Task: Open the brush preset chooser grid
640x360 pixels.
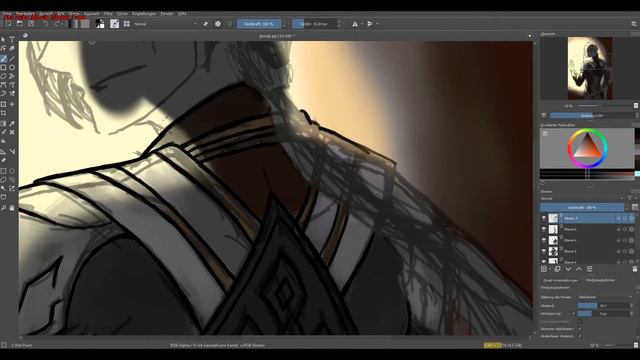Action: pyautogui.click(x=127, y=24)
